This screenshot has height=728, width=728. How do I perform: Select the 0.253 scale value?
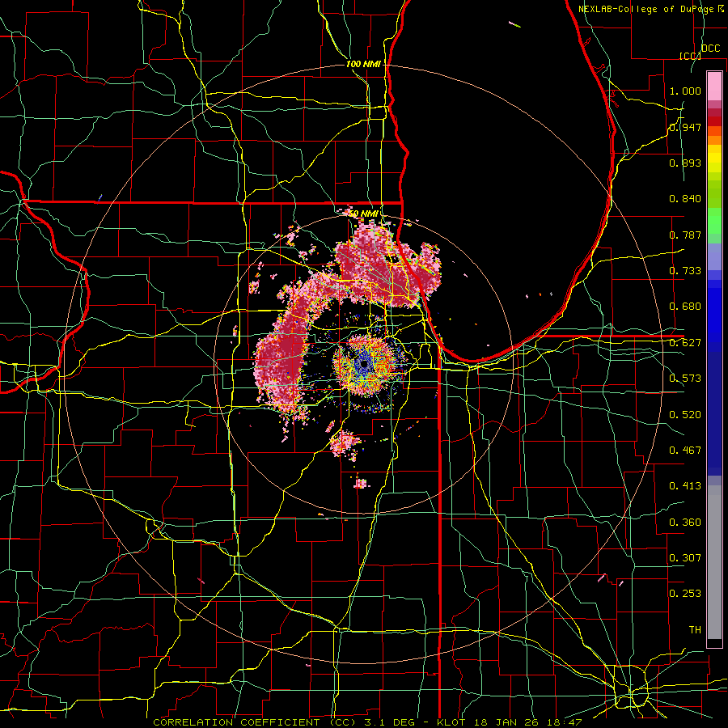[685, 594]
